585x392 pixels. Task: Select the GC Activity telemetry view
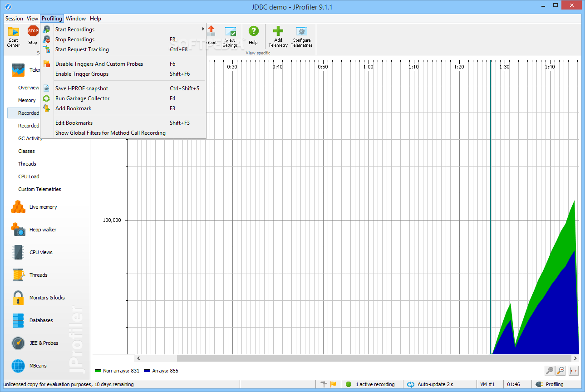coord(30,138)
